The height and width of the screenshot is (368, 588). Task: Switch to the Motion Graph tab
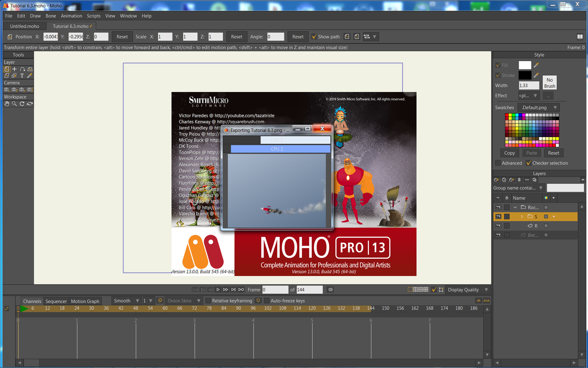tap(85, 301)
